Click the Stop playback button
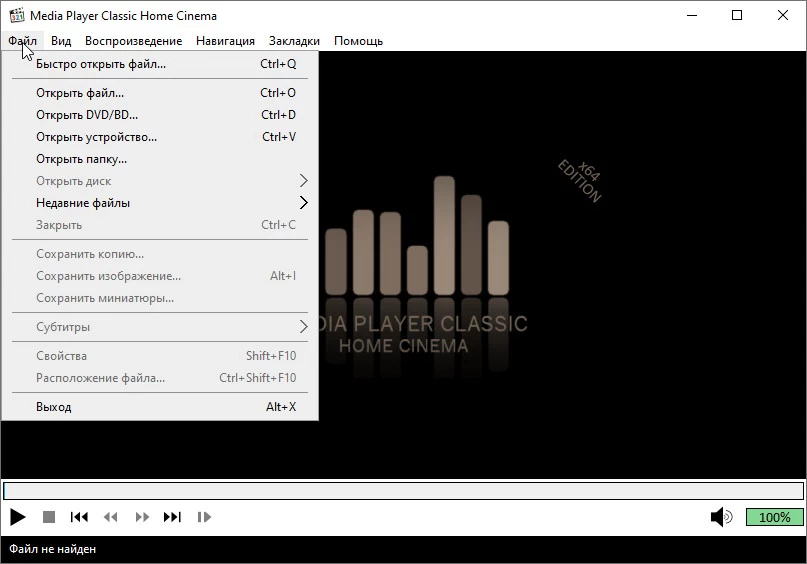 (48, 517)
